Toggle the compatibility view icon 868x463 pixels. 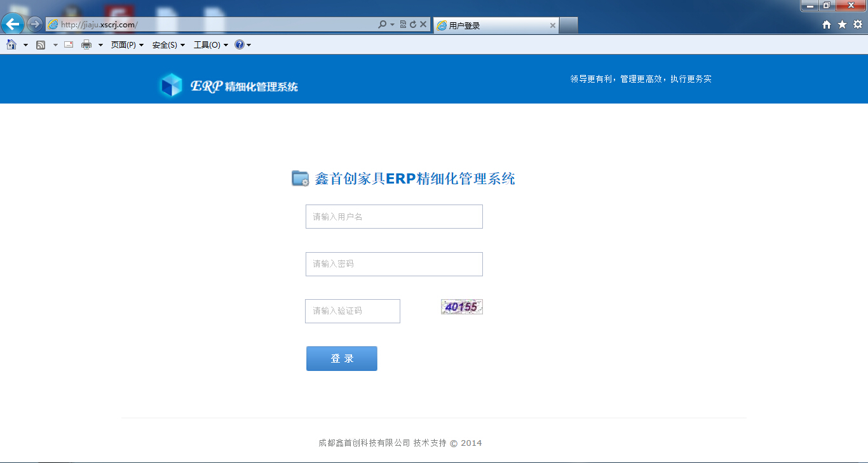(x=403, y=25)
